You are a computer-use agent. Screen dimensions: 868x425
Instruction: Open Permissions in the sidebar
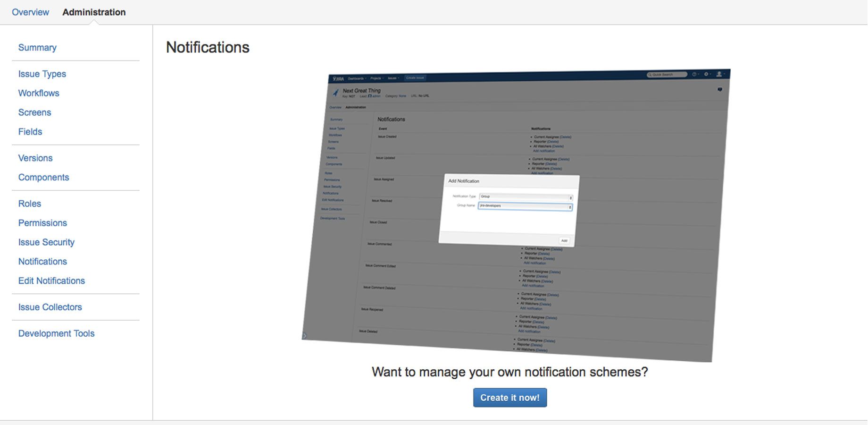point(42,223)
